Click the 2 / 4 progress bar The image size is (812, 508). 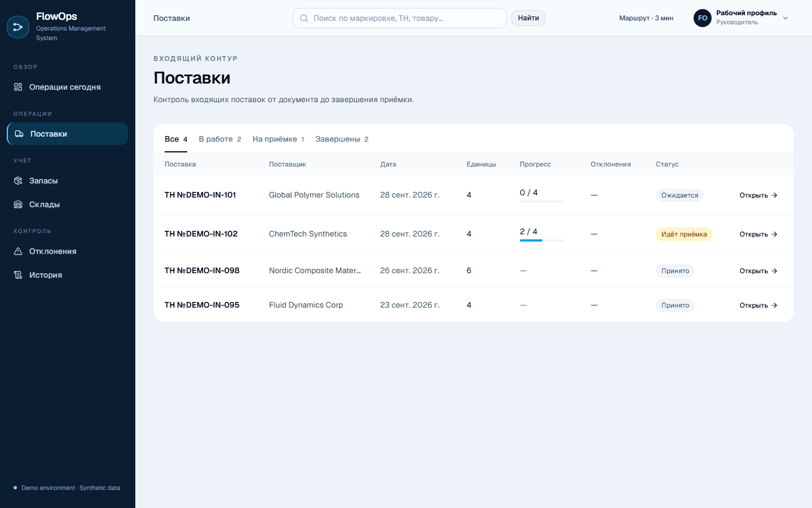click(x=542, y=240)
